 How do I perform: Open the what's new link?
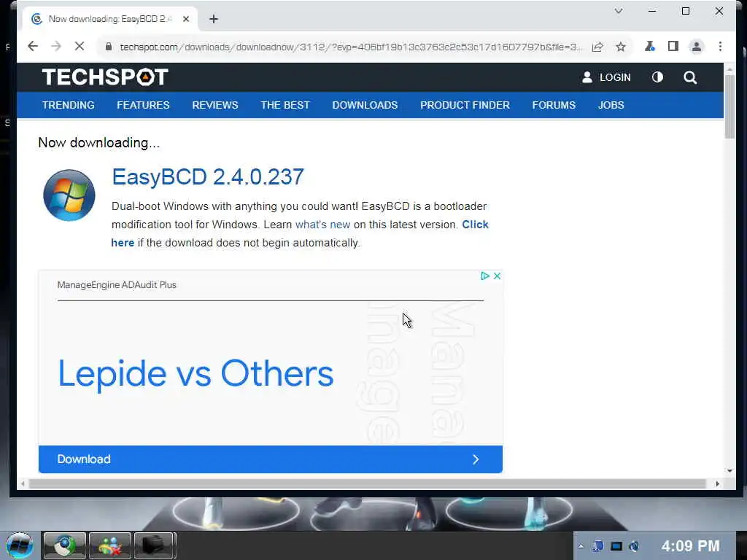coord(322,225)
